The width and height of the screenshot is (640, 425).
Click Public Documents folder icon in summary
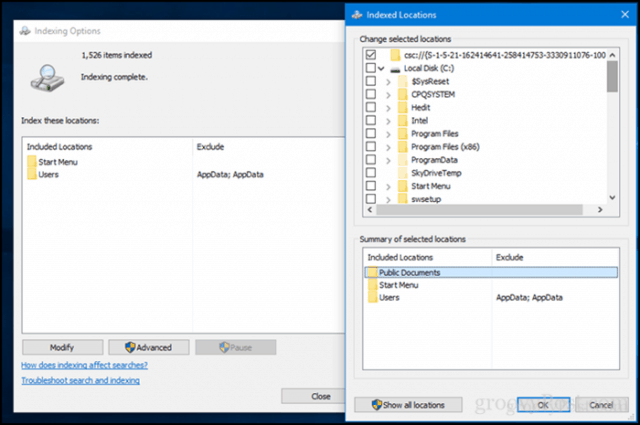(x=372, y=272)
